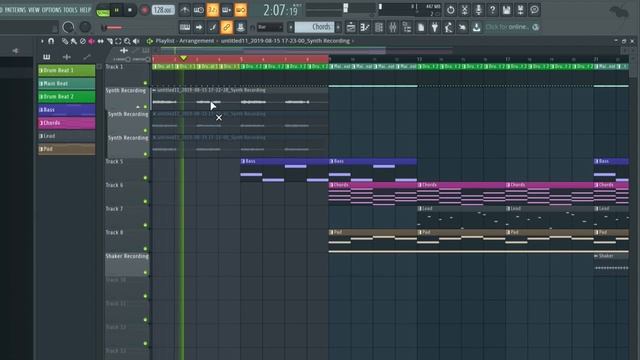Open the tempo tapper icon

coord(449,27)
